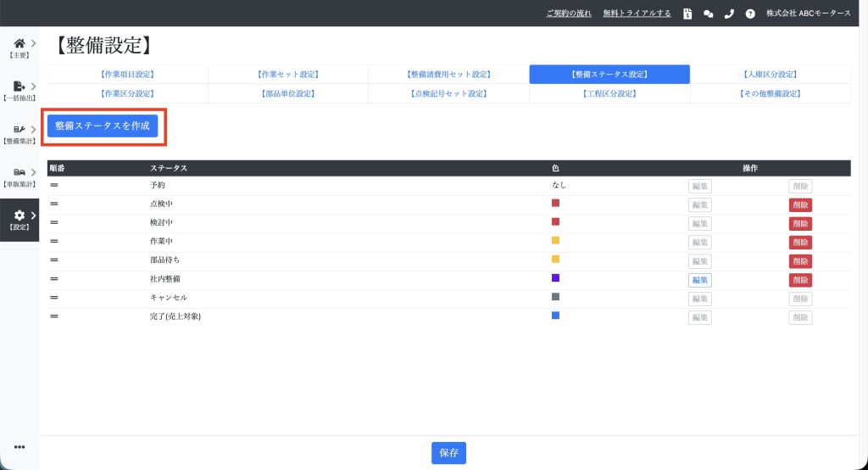Open the help question mark icon
The width and height of the screenshot is (868, 470).
point(750,14)
